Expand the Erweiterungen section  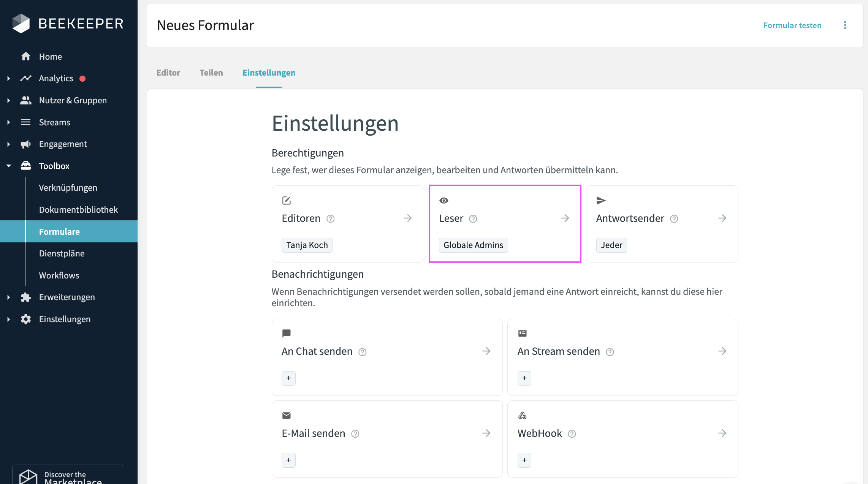point(9,297)
